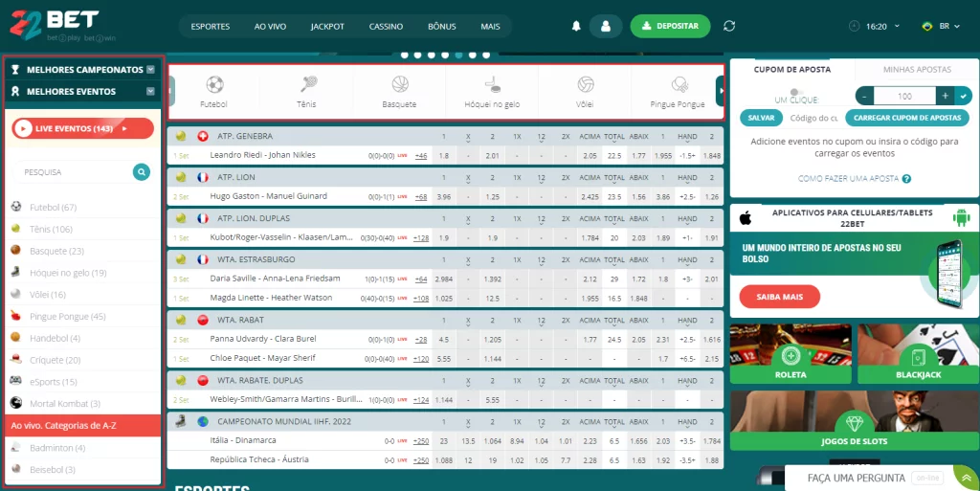The image size is (980, 491).
Task: Confirm stake with the checkmark button
Action: [x=963, y=97]
